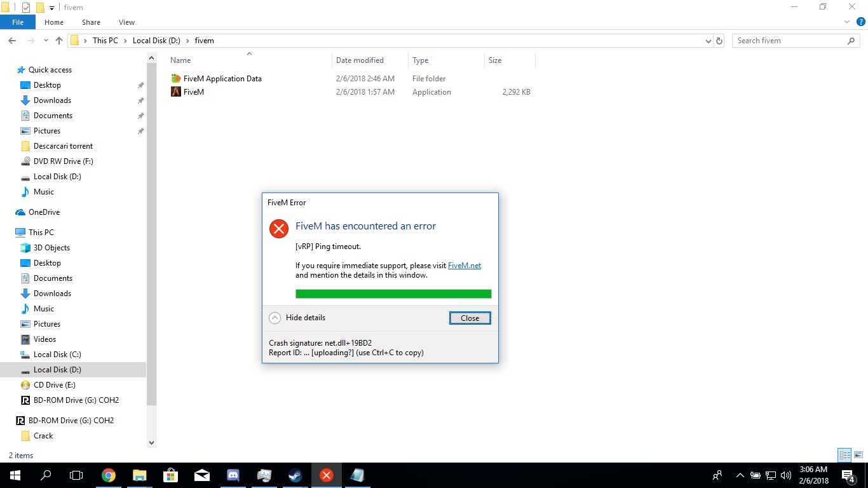Open Videos under This PC
The width and height of the screenshot is (868, 488).
pos(44,339)
